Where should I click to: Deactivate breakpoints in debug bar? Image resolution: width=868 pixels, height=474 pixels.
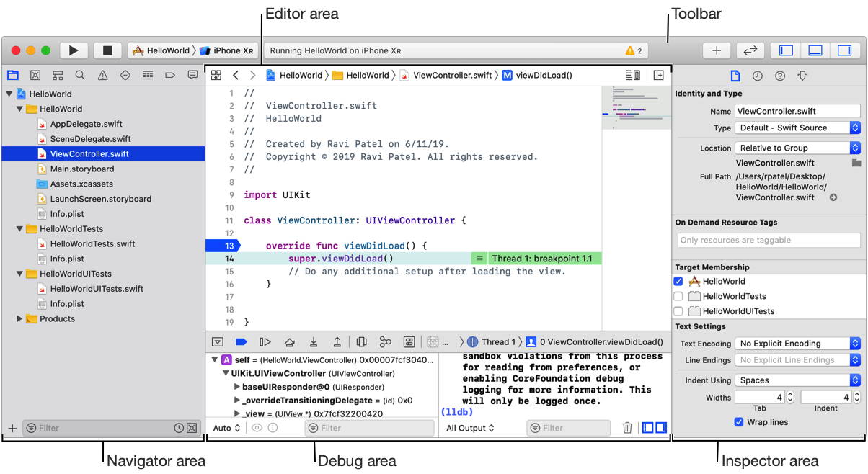pyautogui.click(x=242, y=342)
